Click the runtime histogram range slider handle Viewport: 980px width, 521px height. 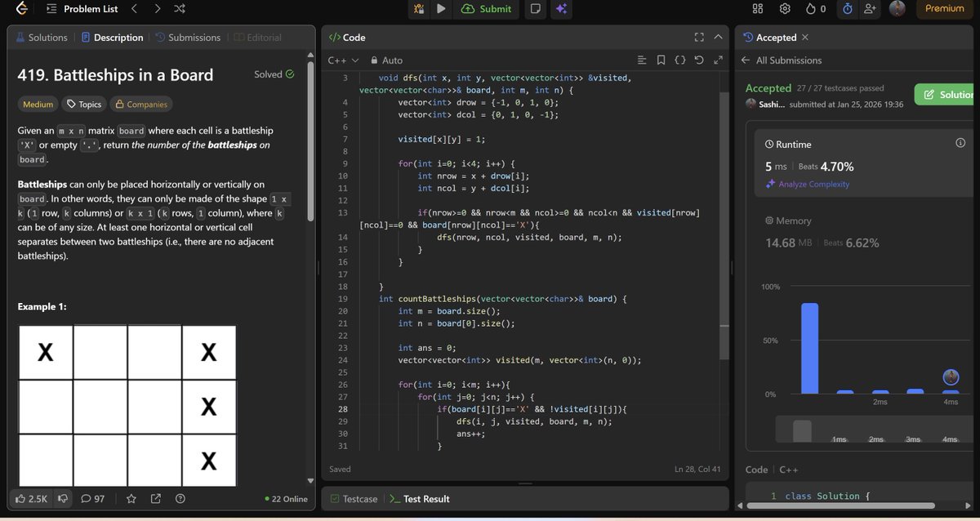point(803,430)
